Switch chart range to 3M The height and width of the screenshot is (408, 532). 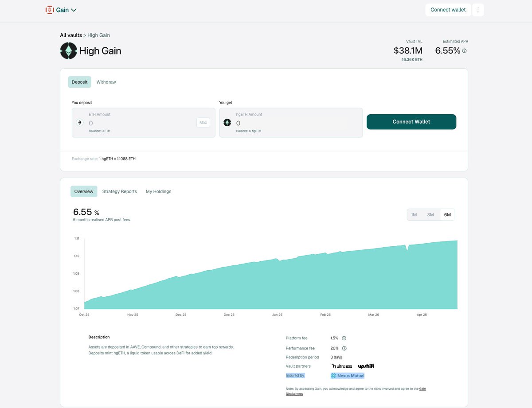(430, 215)
